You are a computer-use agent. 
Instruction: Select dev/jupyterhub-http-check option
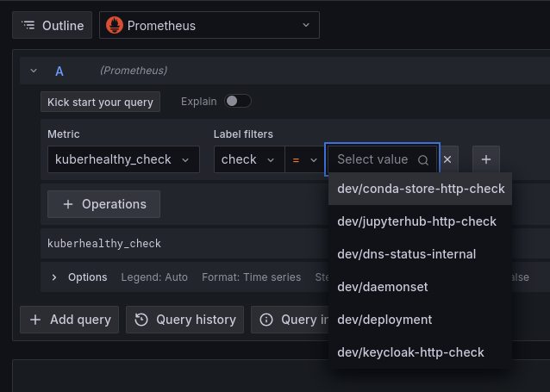pyautogui.click(x=420, y=221)
